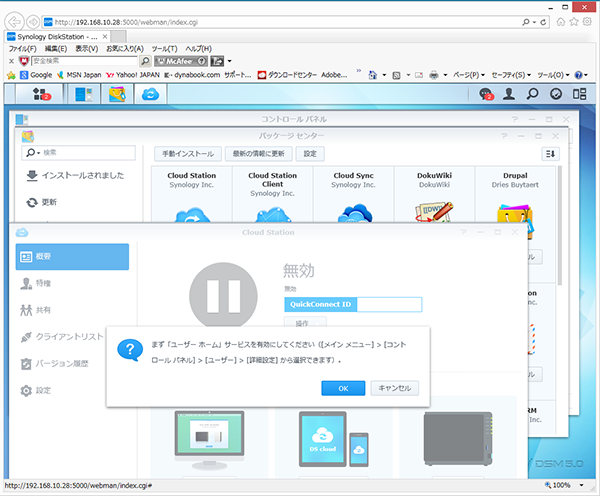This screenshot has height=496, width=600.
Task: Open browser home icon
Action: pos(561,22)
